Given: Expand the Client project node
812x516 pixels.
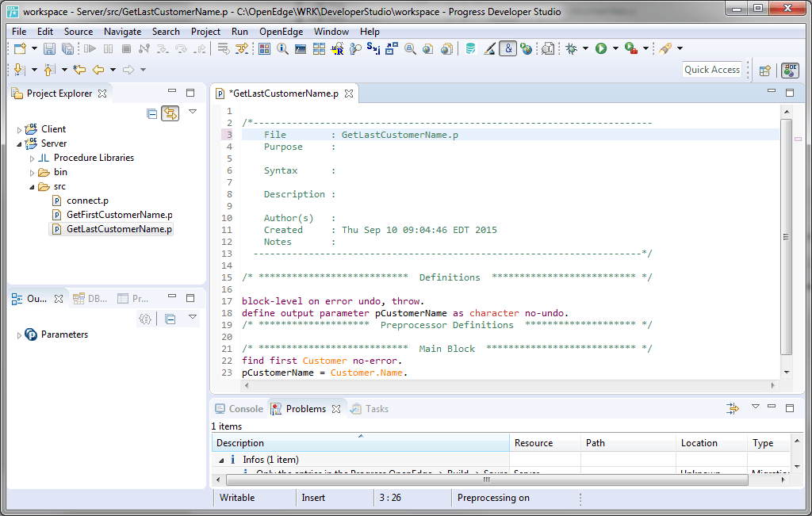Looking at the screenshot, I should [20, 129].
